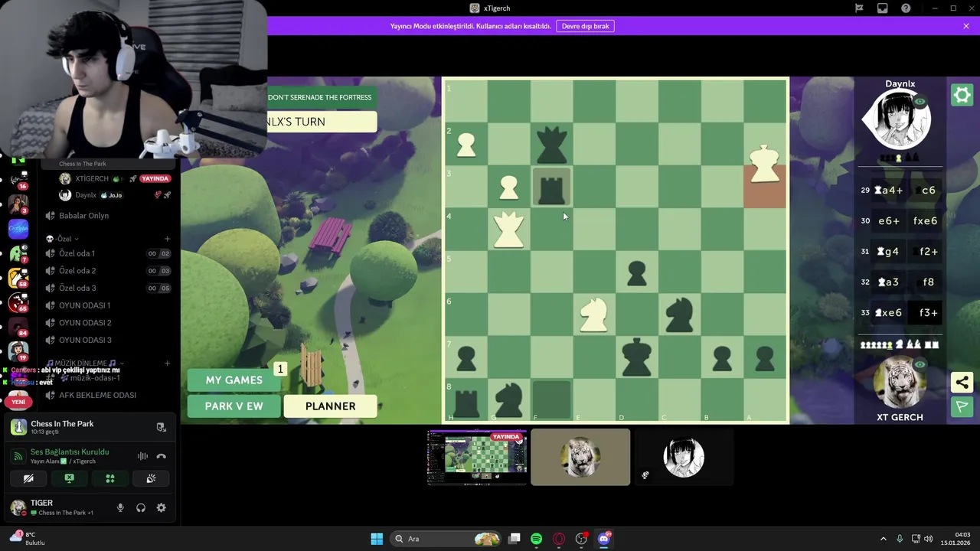Open Windows Start menu

pyautogui.click(x=377, y=539)
